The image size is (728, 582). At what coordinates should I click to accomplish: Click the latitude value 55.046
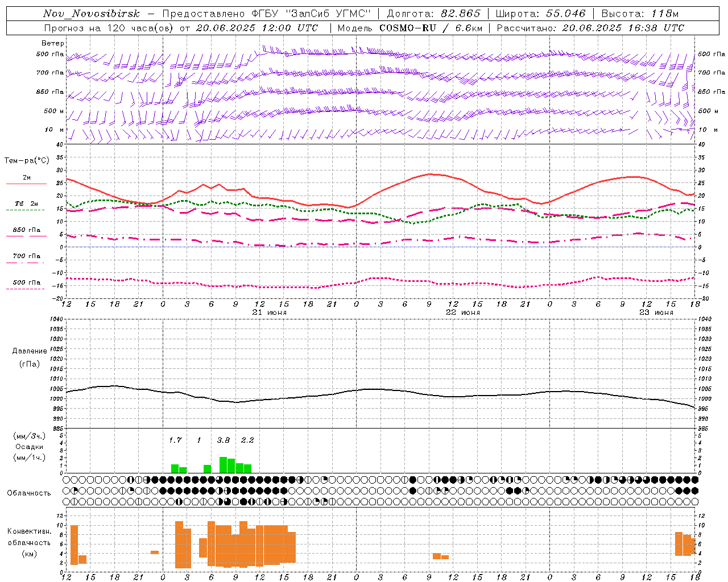[x=565, y=14]
